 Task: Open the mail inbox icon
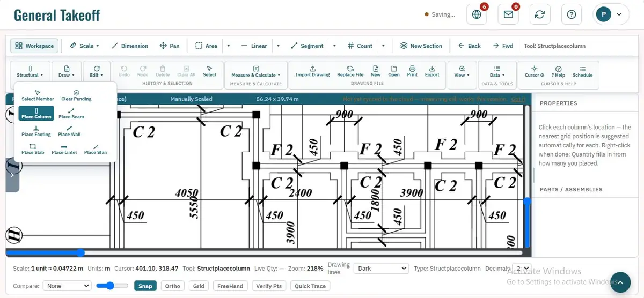click(508, 14)
